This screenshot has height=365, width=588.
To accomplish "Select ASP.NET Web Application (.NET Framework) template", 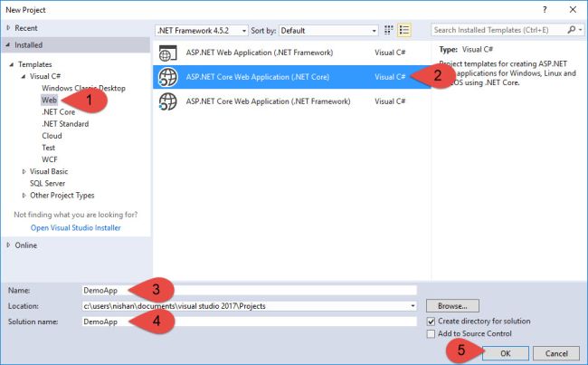I will pyautogui.click(x=292, y=53).
